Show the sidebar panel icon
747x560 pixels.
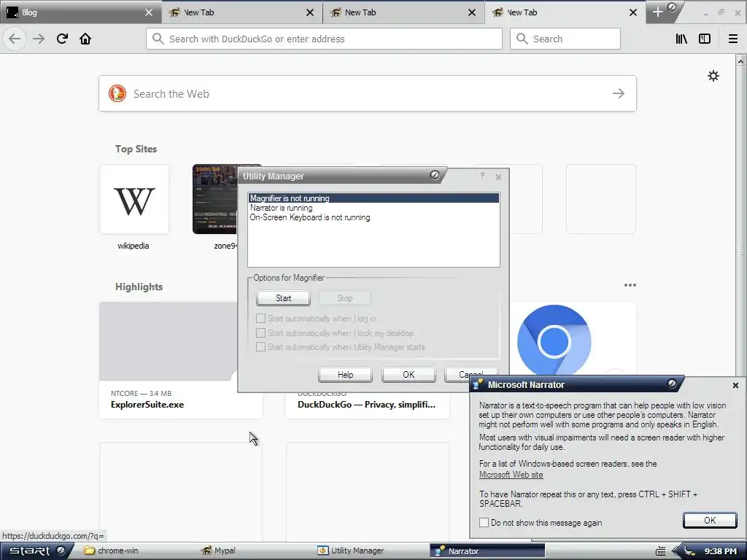705,39
